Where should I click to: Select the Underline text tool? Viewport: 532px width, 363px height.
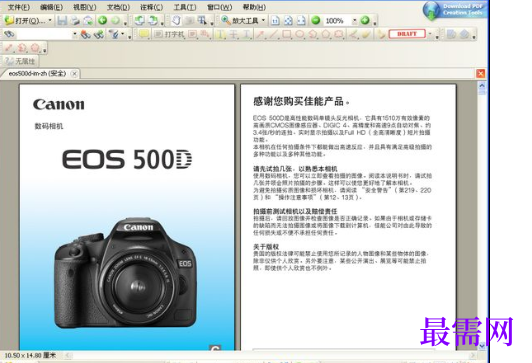tap(247, 34)
